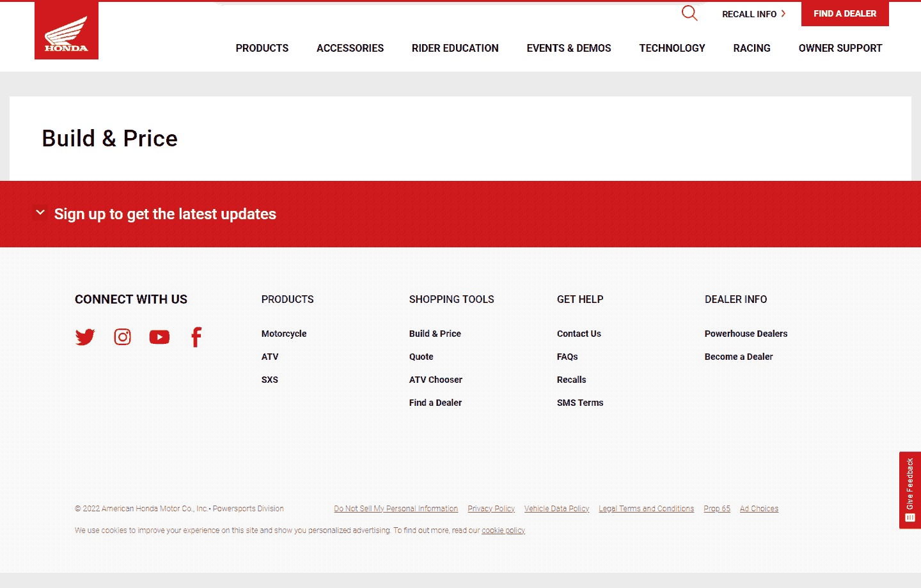Expand the sign up updates chevron
The image size is (921, 588).
point(40,213)
